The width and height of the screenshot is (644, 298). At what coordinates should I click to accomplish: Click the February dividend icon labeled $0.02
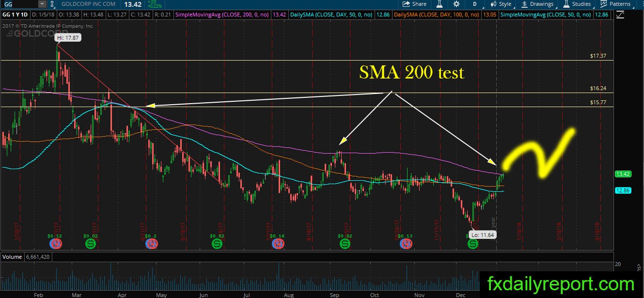pos(90,244)
